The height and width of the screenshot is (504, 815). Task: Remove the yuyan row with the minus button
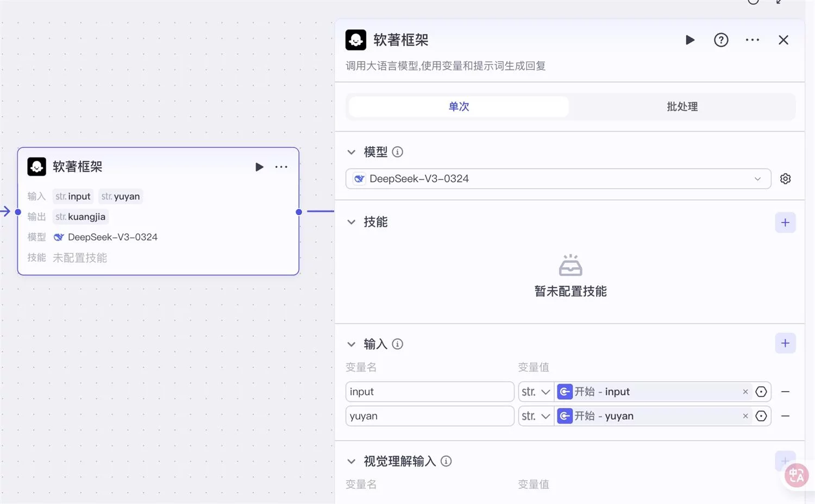pyautogui.click(x=785, y=415)
